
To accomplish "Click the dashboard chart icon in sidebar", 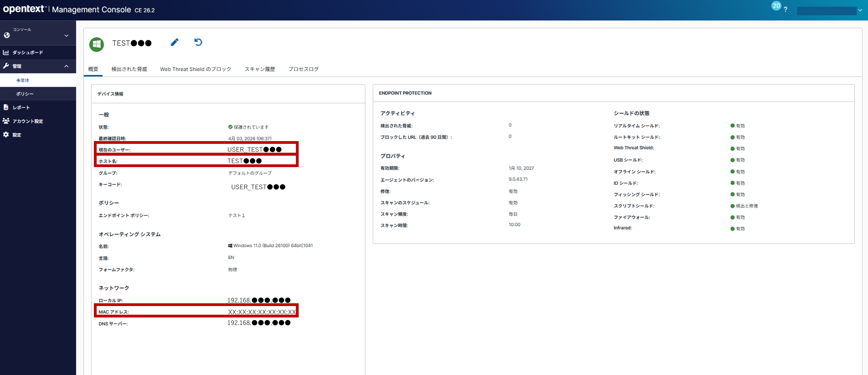I will [6, 52].
